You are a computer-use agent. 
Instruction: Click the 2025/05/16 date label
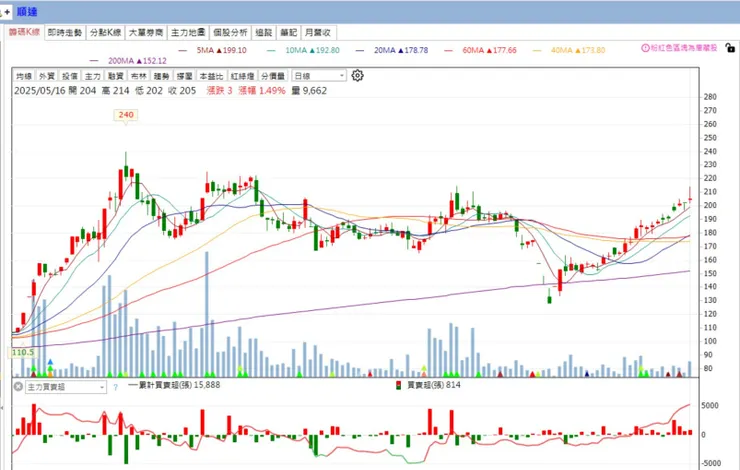[x=40, y=91]
